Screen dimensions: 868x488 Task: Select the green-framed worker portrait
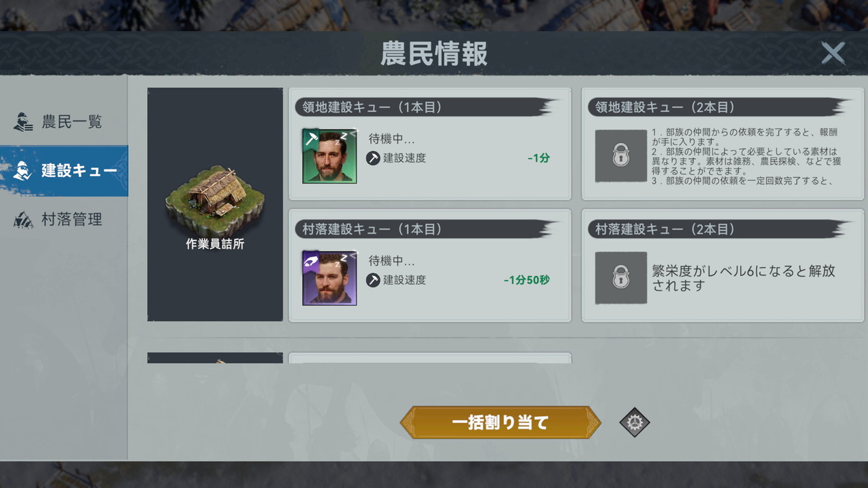coord(330,156)
